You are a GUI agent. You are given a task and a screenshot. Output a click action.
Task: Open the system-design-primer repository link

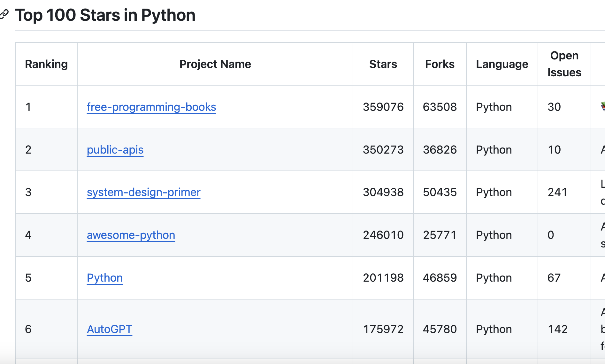(x=143, y=192)
